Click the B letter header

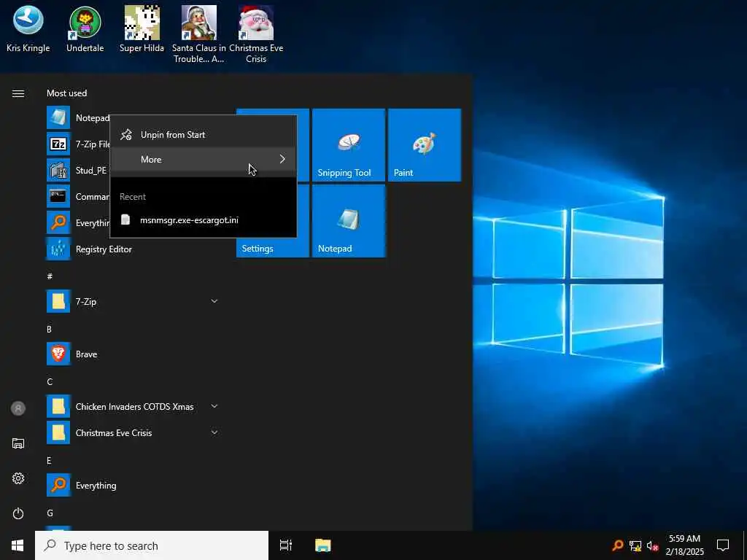coord(49,329)
